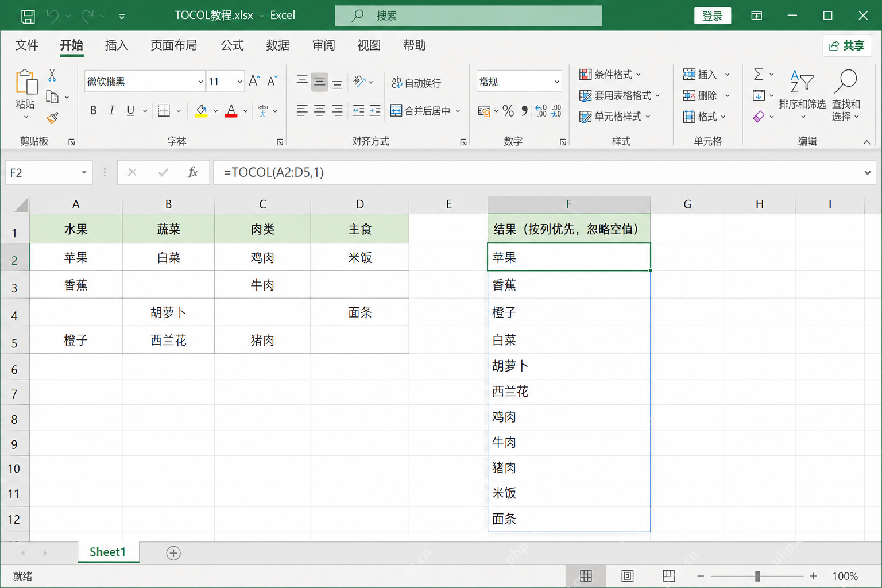Open 条件格式 dropdown

(610, 75)
